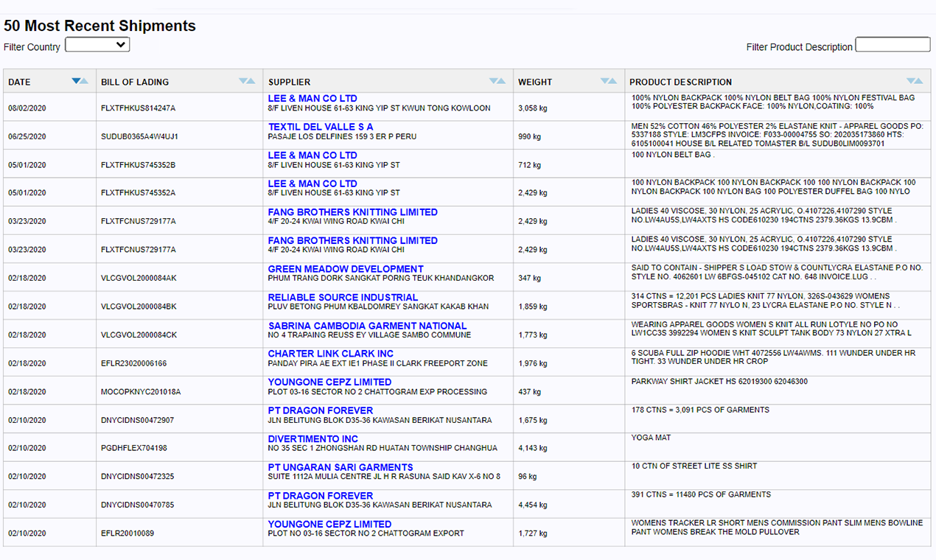Sort Product Description ascending with the up arrow

pos(919,81)
